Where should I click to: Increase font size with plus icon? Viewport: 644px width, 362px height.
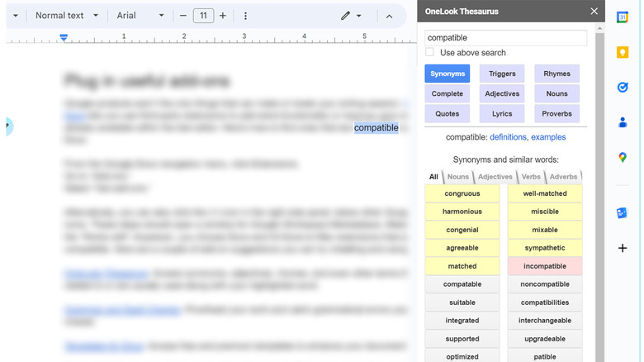point(223,16)
